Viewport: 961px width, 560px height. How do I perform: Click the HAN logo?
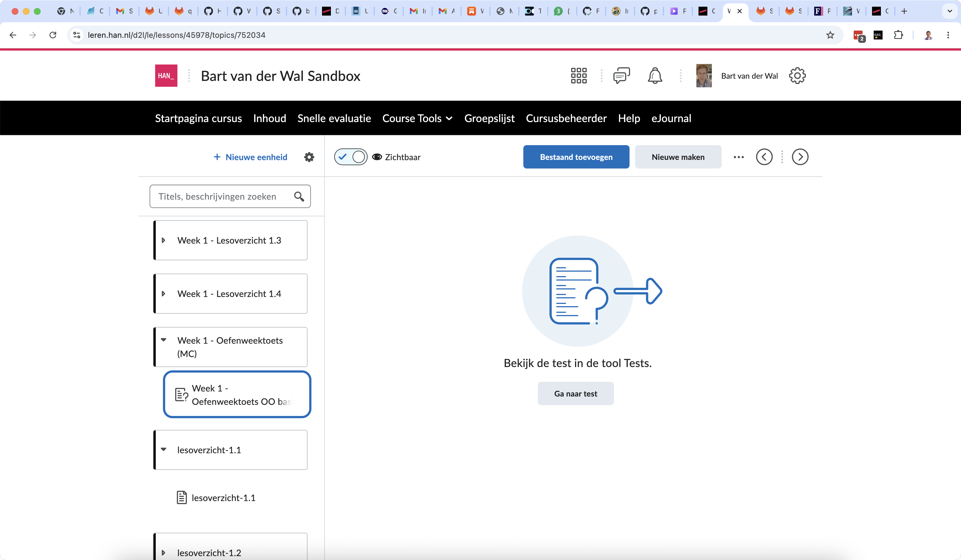[x=166, y=75]
